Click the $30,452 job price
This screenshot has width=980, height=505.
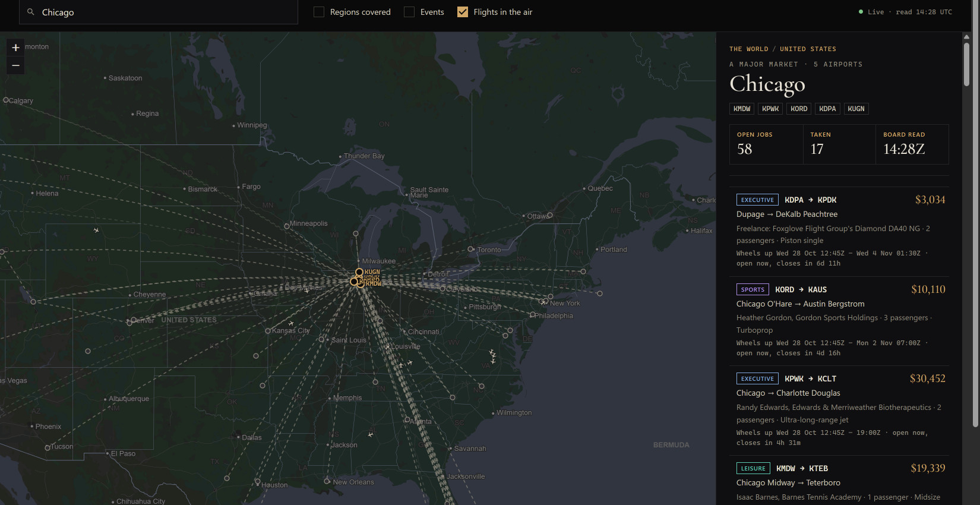tap(928, 378)
